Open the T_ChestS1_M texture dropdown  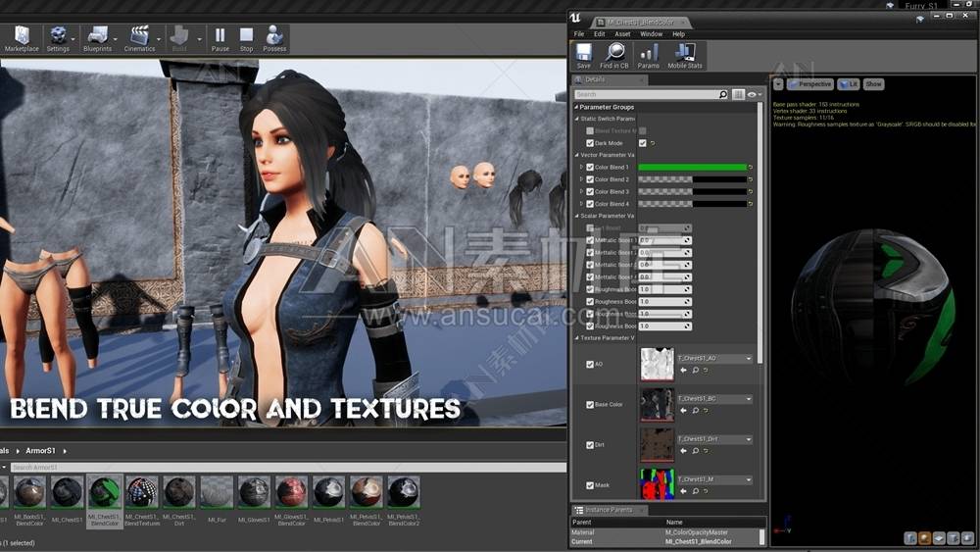point(714,479)
